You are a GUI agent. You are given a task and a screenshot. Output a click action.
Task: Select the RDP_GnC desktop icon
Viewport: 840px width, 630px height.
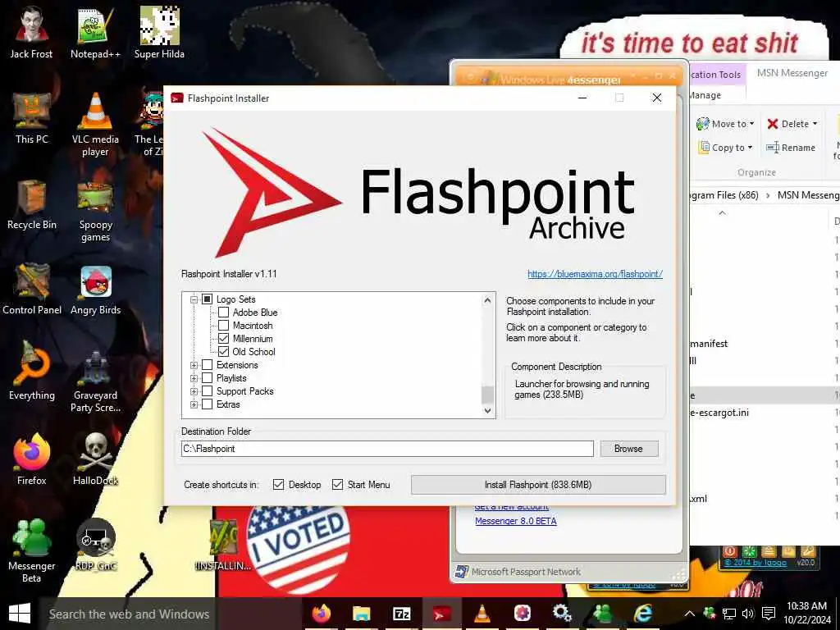95,545
